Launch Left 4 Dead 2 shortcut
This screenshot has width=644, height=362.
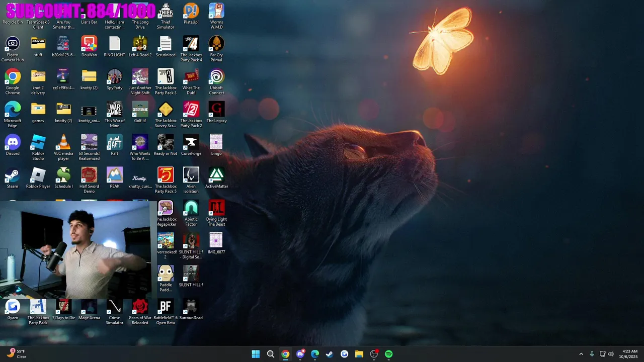[140, 47]
